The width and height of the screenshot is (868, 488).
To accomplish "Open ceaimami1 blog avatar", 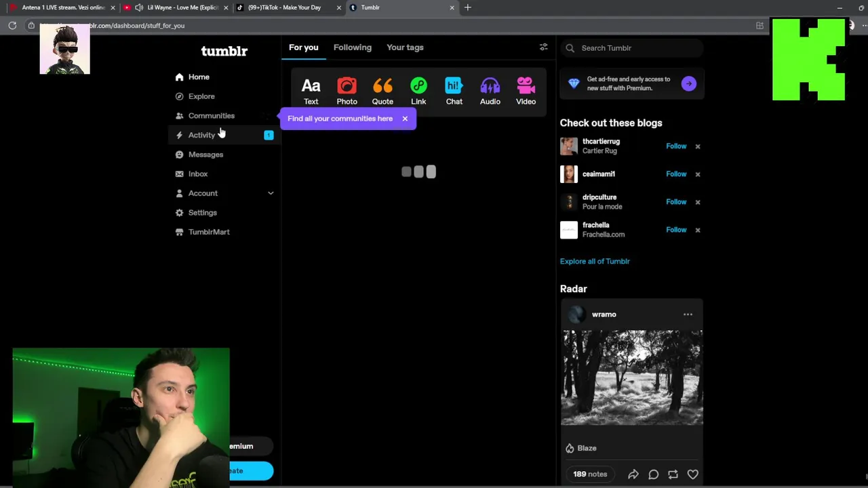I will click(x=569, y=174).
